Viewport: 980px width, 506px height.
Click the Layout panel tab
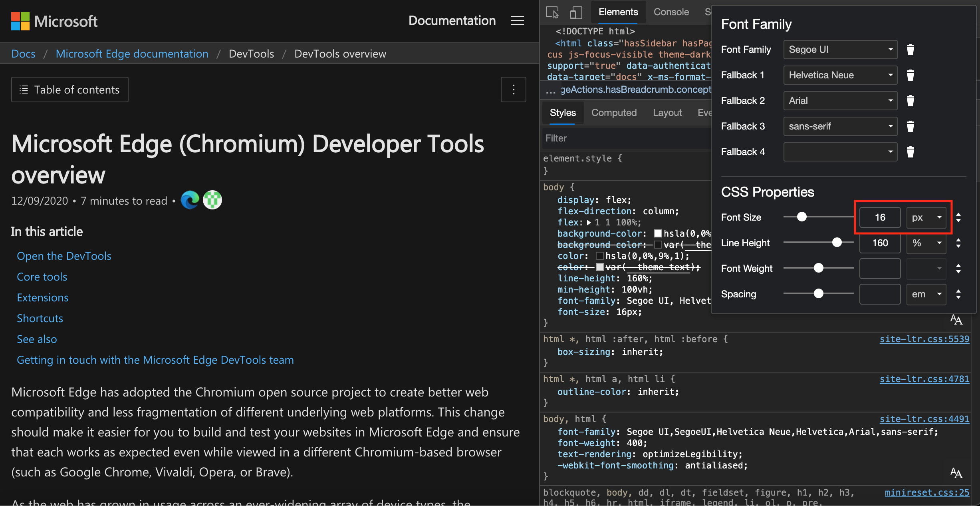point(667,112)
